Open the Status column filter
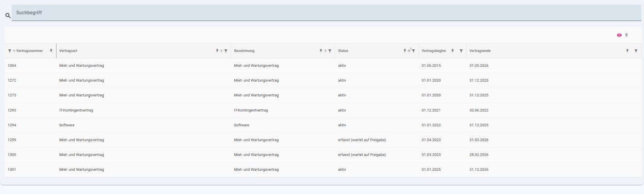 coord(414,51)
